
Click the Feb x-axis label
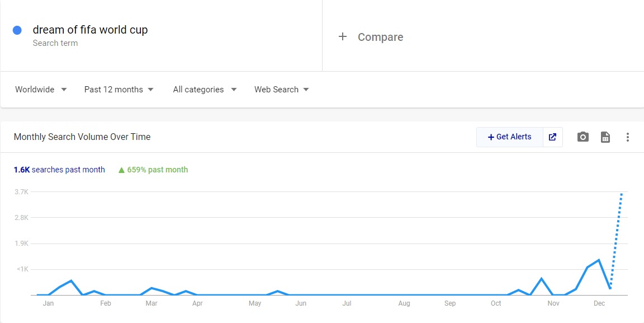pos(106,303)
